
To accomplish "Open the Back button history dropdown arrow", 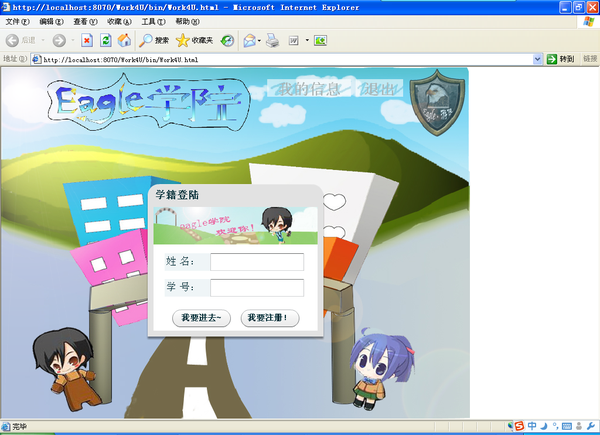I will click(41, 40).
